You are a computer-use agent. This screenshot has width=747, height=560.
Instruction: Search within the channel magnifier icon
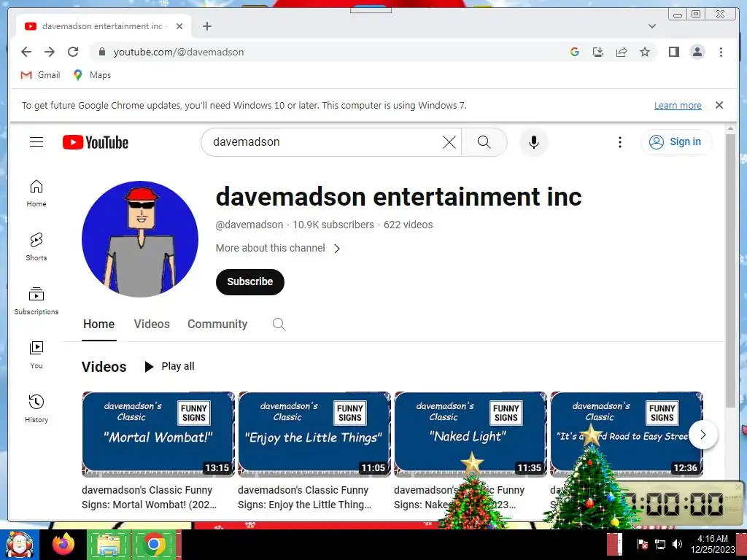(x=279, y=324)
